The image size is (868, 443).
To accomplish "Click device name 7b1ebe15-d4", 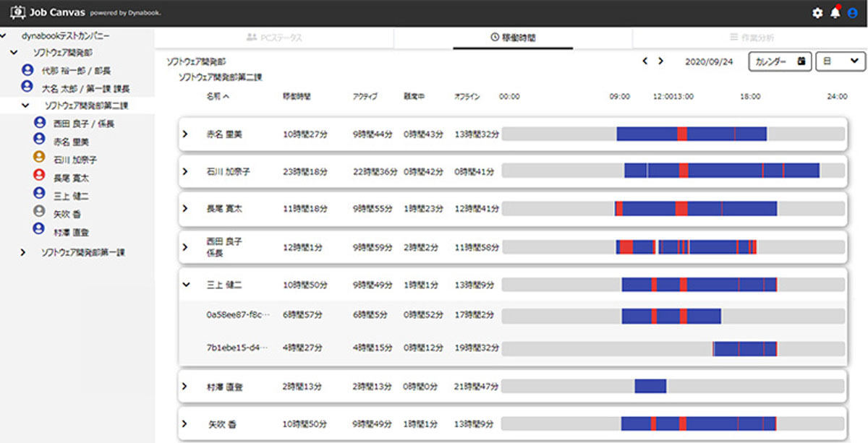I will pyautogui.click(x=237, y=348).
